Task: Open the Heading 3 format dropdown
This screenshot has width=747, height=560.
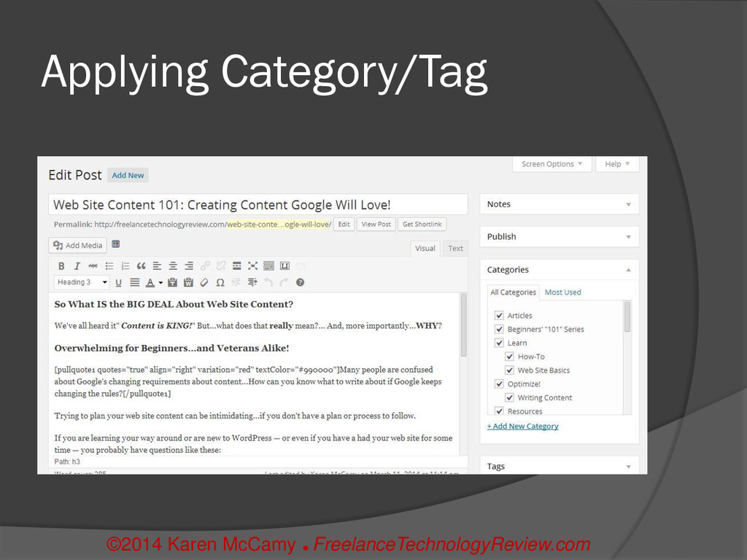Action: tap(82, 282)
